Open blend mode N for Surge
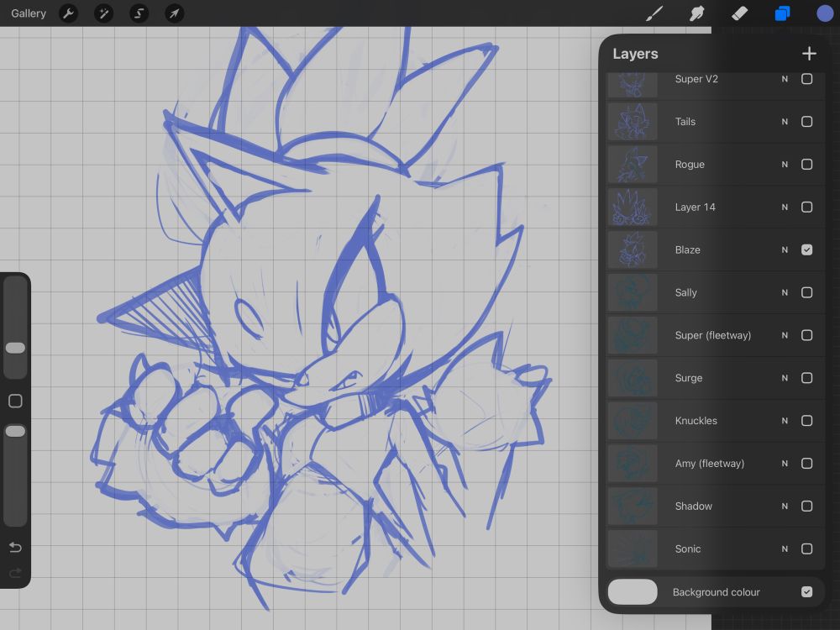The image size is (840, 630). tap(785, 378)
